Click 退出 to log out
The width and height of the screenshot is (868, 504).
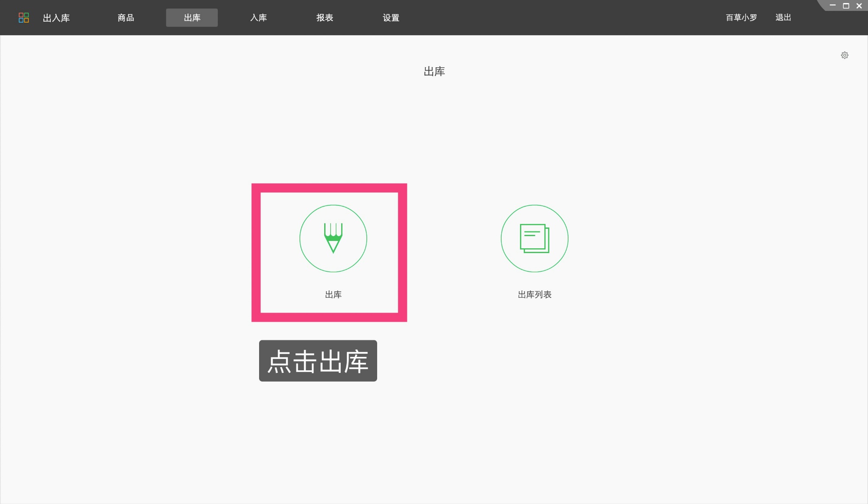[x=783, y=18]
